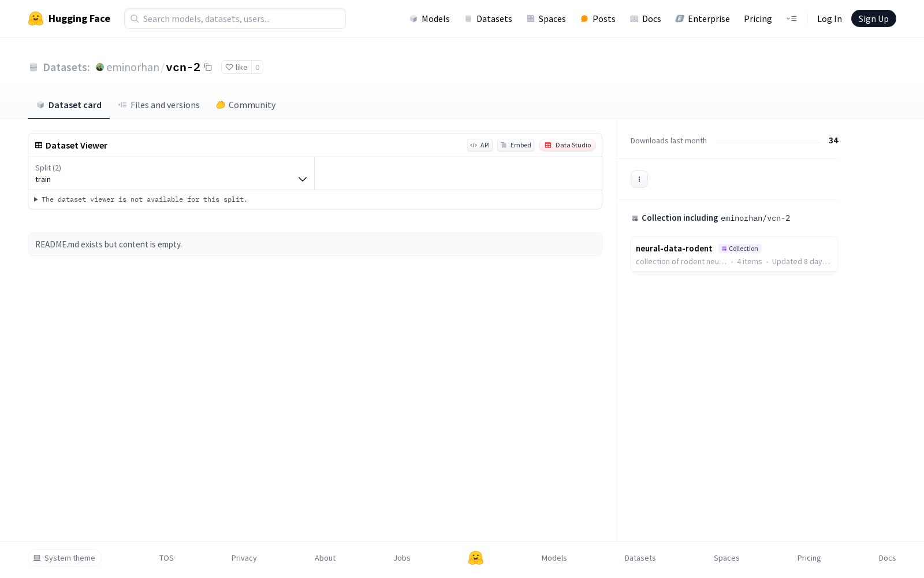Click the copy dataset name icon
Viewport: 924px width, 578px height.
[x=208, y=67]
